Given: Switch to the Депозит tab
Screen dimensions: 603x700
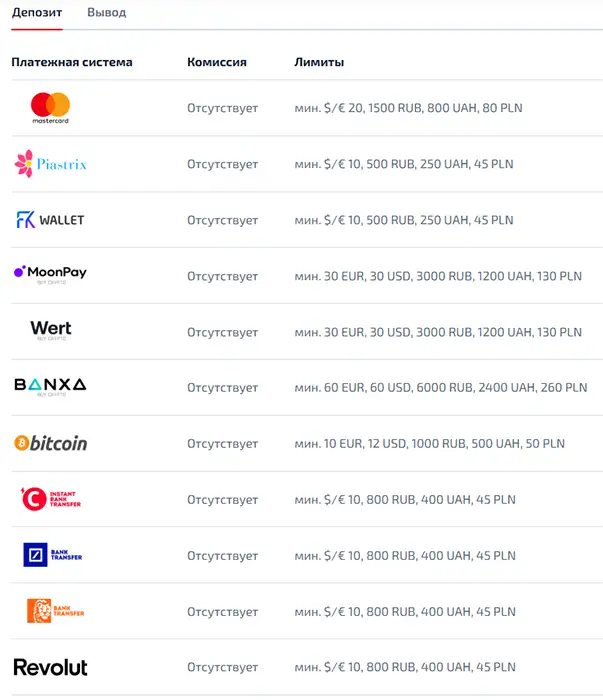Looking at the screenshot, I should tap(37, 12).
